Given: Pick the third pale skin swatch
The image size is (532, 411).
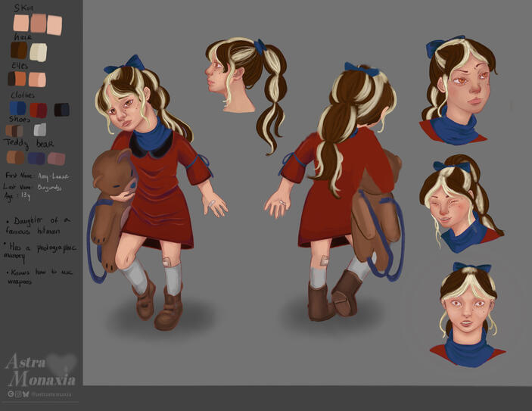Looking at the screenshot, I should tap(54, 25).
